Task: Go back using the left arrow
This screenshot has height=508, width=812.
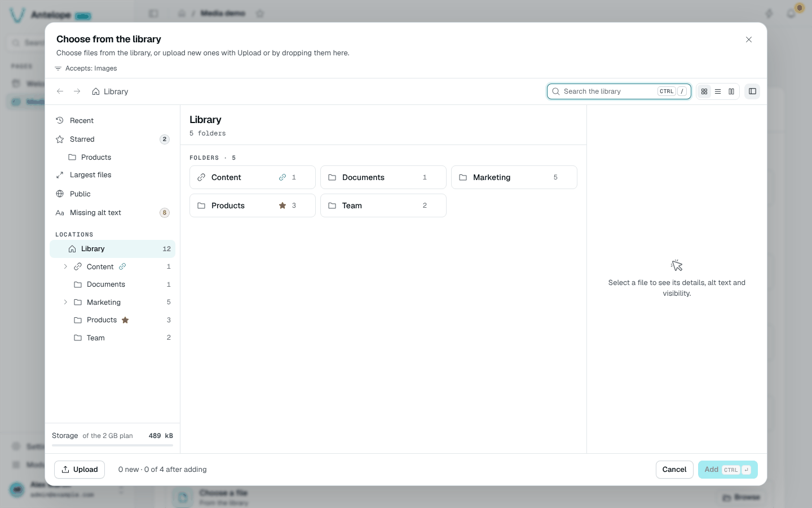Action: pyautogui.click(x=60, y=91)
